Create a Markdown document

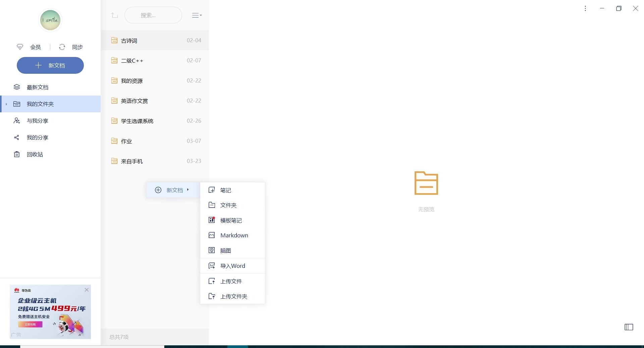(x=234, y=235)
